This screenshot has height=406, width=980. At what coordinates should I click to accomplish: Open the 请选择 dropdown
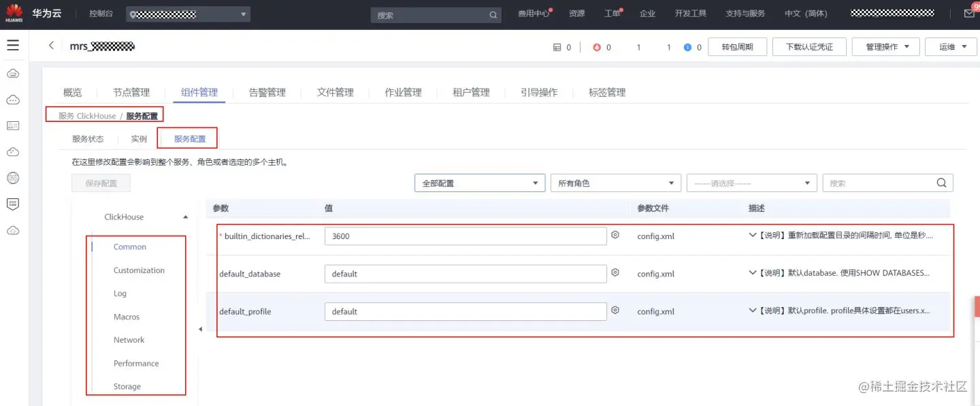(x=752, y=183)
